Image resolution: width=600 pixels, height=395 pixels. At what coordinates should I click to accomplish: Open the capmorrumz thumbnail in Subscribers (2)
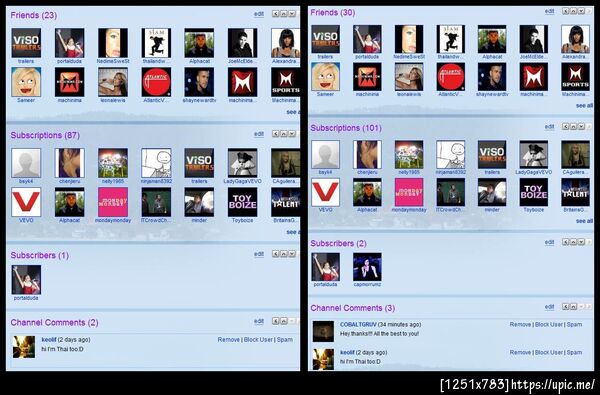[367, 267]
